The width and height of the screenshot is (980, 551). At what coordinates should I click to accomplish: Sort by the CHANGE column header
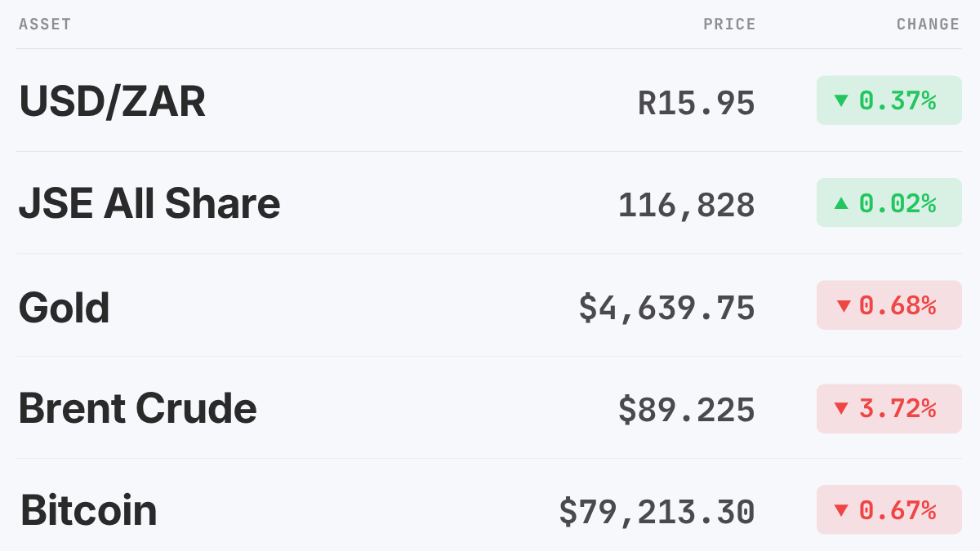(x=928, y=24)
